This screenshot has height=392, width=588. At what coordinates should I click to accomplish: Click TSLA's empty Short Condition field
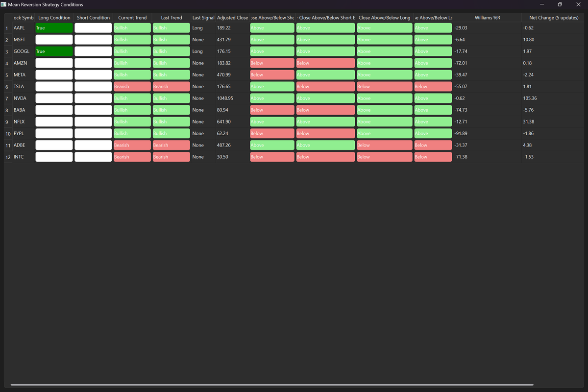click(93, 86)
